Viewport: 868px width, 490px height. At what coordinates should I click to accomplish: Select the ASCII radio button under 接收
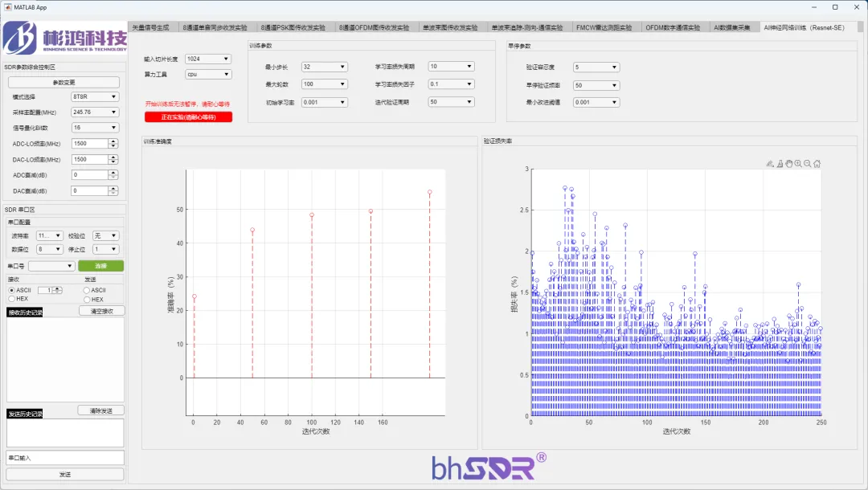pyautogui.click(x=11, y=290)
